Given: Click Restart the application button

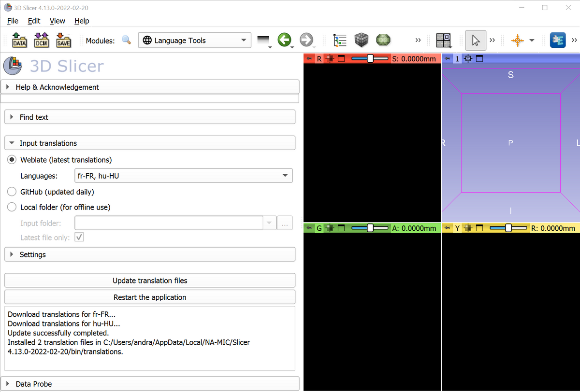Looking at the screenshot, I should (150, 297).
